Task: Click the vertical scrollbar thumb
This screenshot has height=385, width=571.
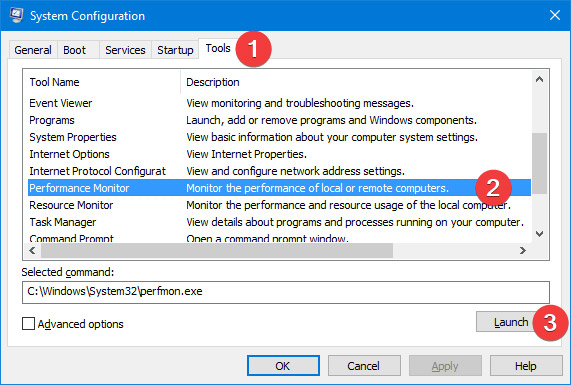Action: point(539,163)
